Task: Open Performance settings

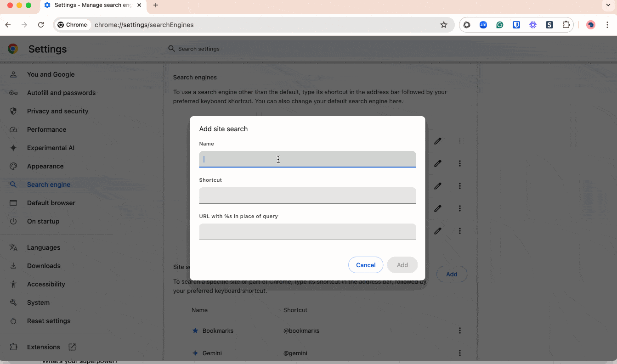Action: 46,129
